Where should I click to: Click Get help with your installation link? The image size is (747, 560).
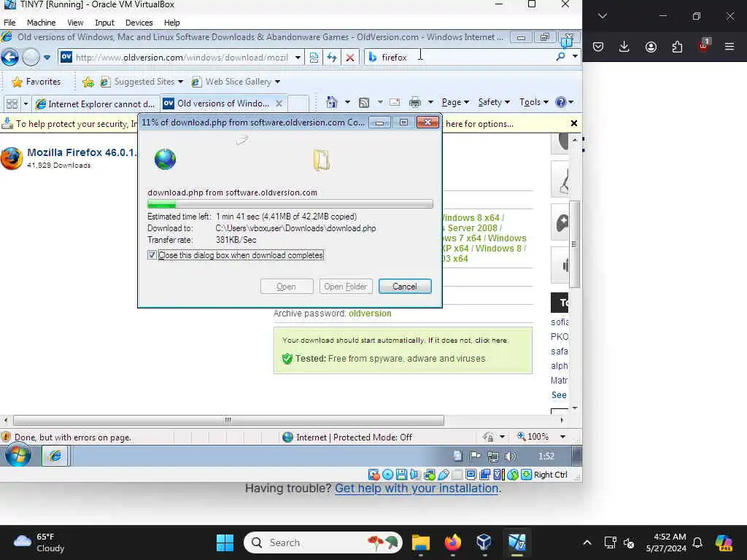point(417,488)
